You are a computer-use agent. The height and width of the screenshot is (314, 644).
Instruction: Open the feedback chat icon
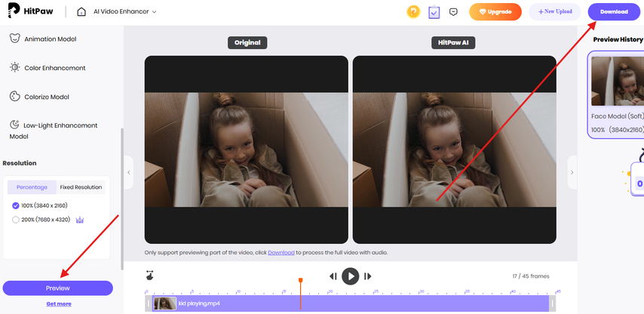pos(453,12)
